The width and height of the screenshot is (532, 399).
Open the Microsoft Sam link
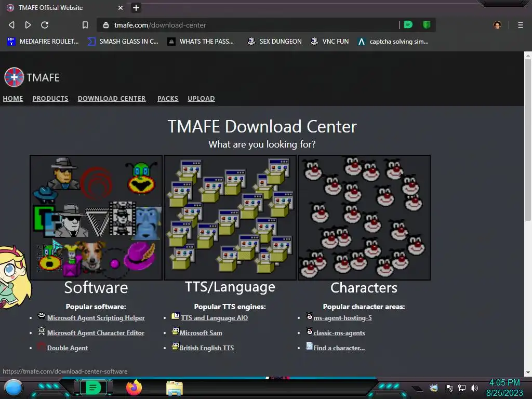(x=201, y=333)
